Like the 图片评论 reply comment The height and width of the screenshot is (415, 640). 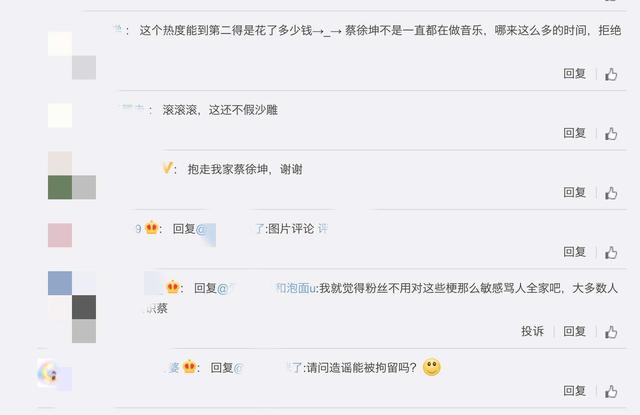(x=611, y=253)
